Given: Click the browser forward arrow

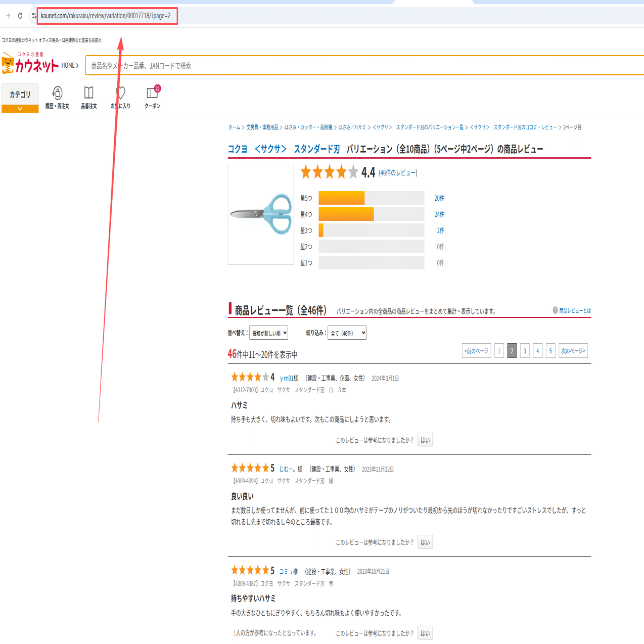Looking at the screenshot, I should click(x=8, y=16).
